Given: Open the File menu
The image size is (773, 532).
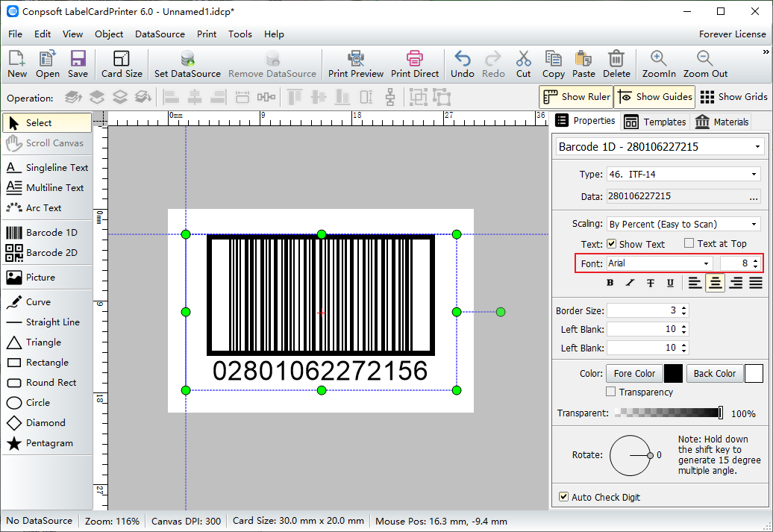Looking at the screenshot, I should pos(15,34).
